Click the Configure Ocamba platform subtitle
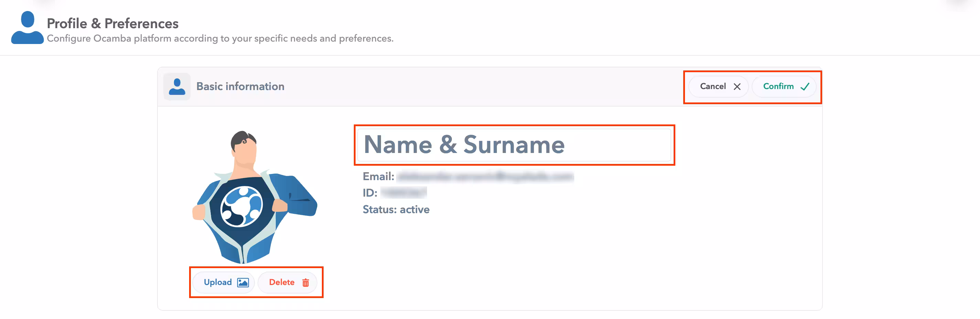This screenshot has height=319, width=980. (x=220, y=39)
